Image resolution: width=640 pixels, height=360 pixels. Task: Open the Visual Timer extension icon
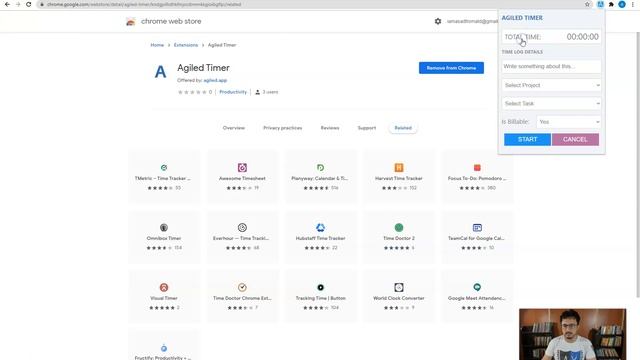pos(164,287)
